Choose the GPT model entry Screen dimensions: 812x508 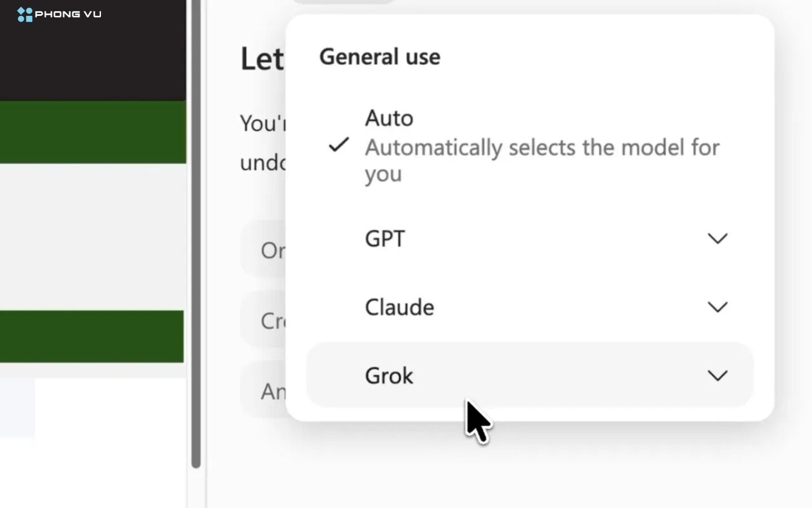[x=529, y=239]
